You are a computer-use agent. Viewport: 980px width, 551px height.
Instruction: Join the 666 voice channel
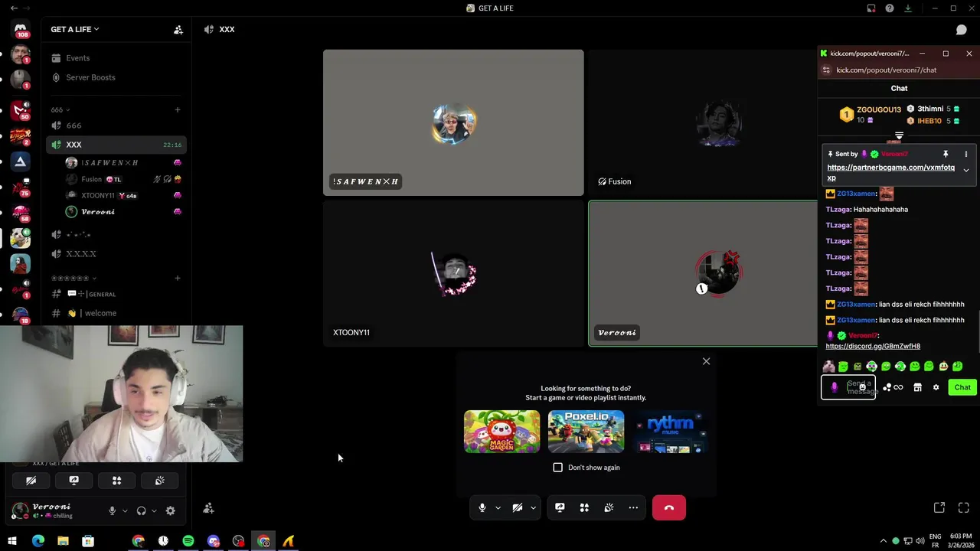tap(116, 126)
